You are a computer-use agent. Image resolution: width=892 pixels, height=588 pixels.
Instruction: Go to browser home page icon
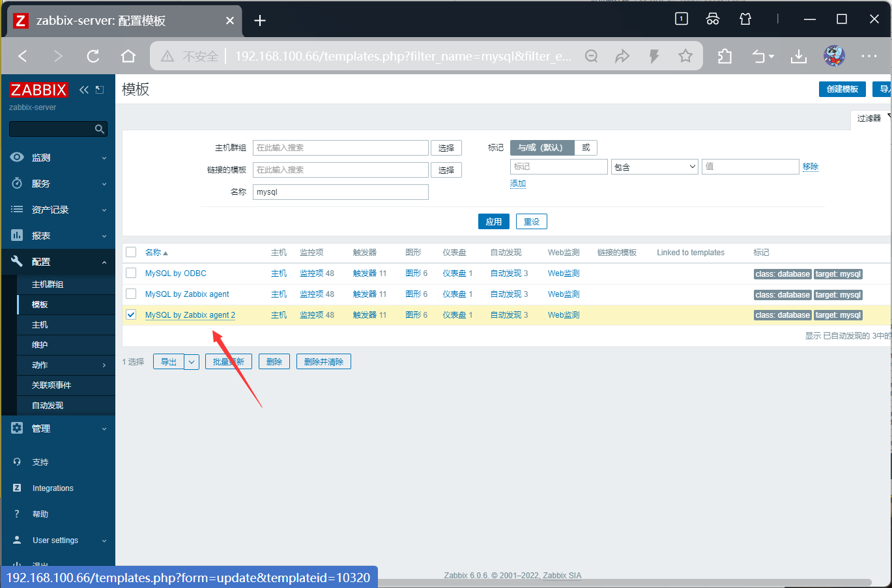pyautogui.click(x=128, y=56)
